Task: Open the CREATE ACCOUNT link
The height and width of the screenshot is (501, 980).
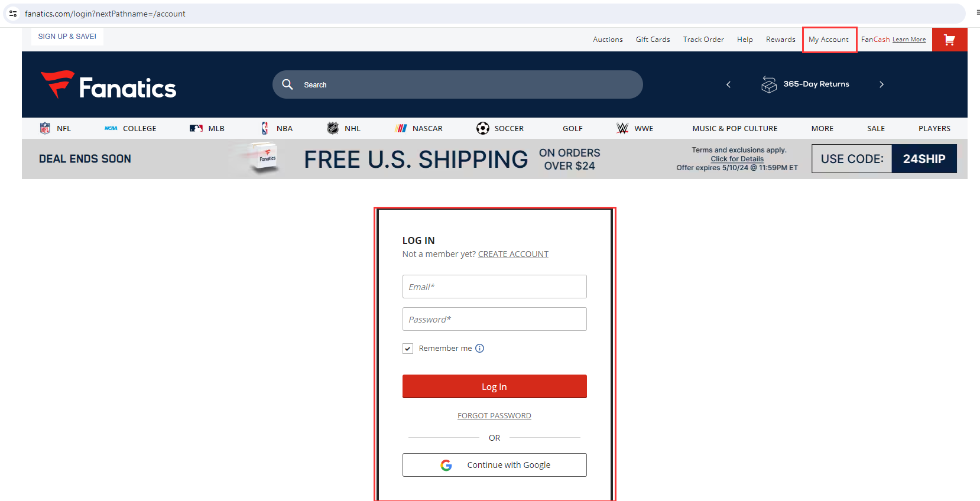Action: pos(513,254)
